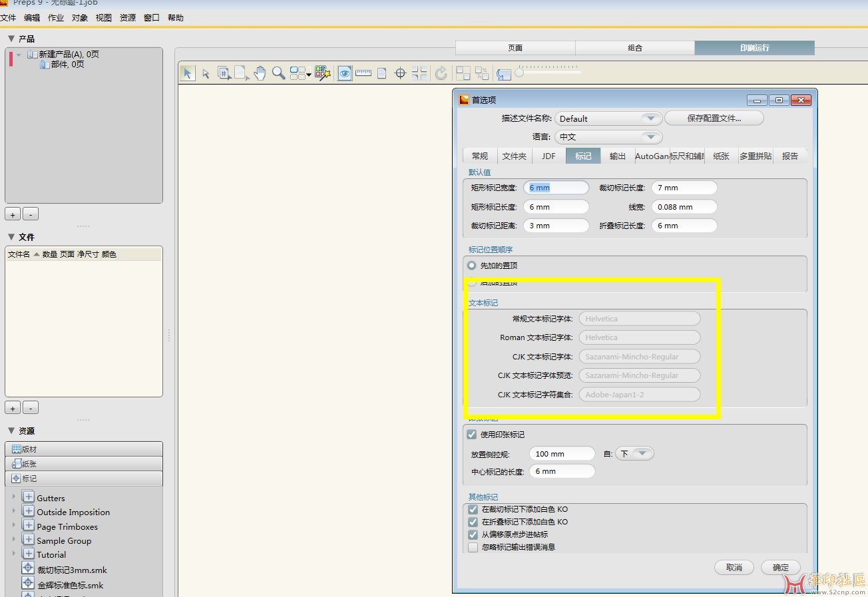Screen dimensions: 868x597
Task: Click the crosshair marks icon in toolbar
Action: tap(400, 73)
